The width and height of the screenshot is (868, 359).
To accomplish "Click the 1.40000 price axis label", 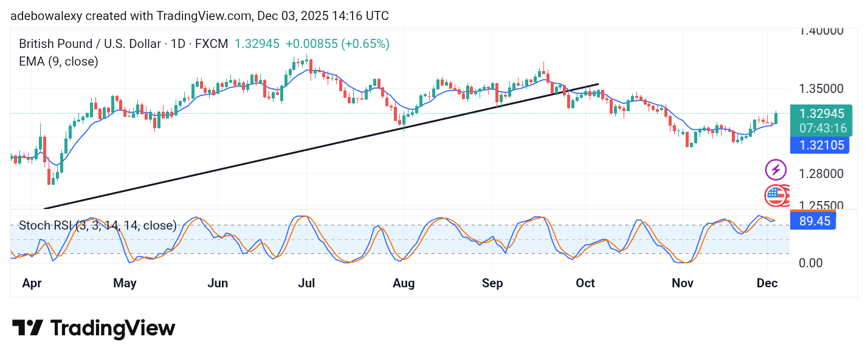I will click(821, 31).
